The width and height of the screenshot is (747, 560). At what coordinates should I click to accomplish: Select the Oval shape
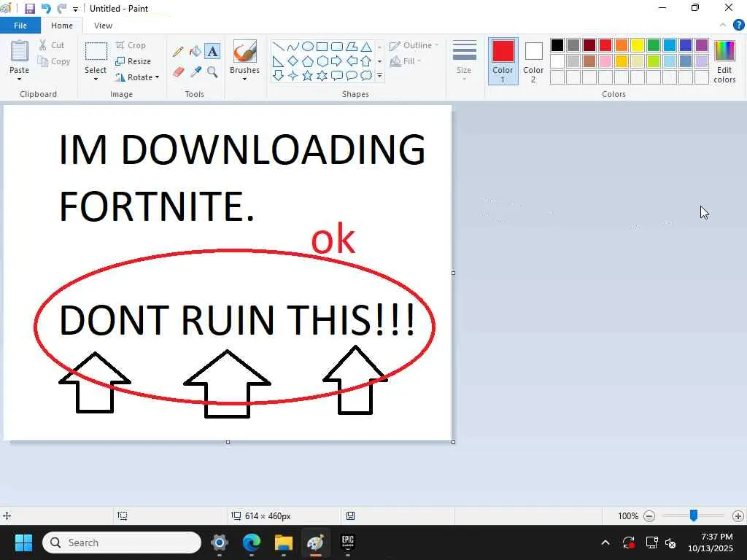pyautogui.click(x=308, y=47)
